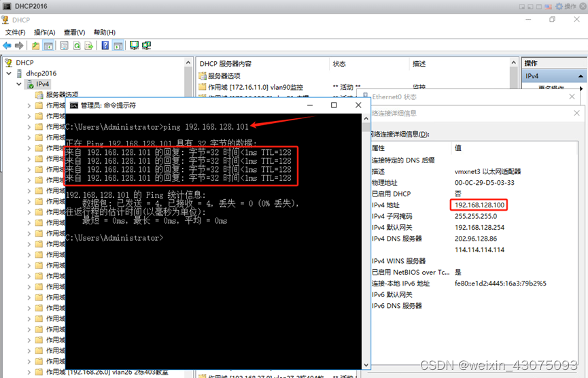
Task: Select DNS server 114.114.114.114 value
Action: [479, 250]
